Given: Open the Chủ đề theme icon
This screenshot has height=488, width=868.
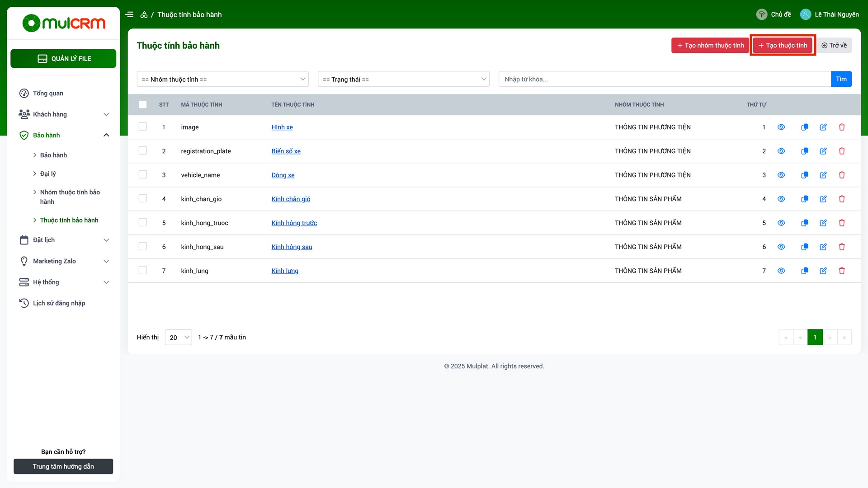Looking at the screenshot, I should (762, 14).
